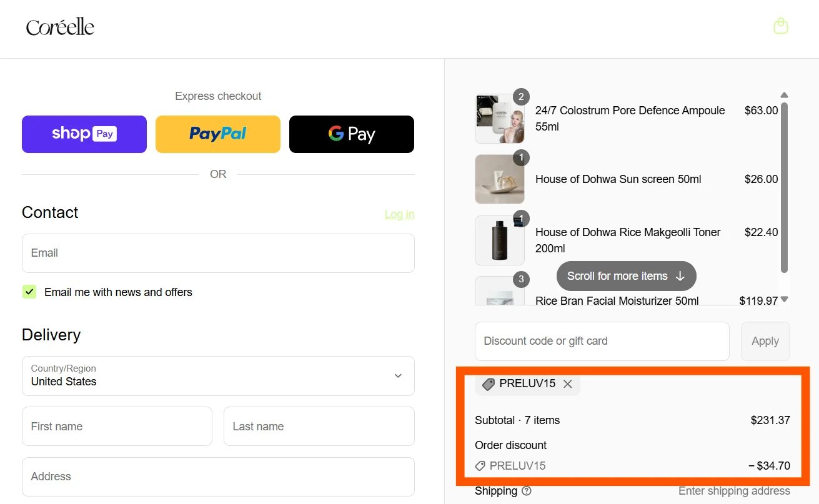Focus the Email input field
819x504 pixels.
[x=218, y=253]
